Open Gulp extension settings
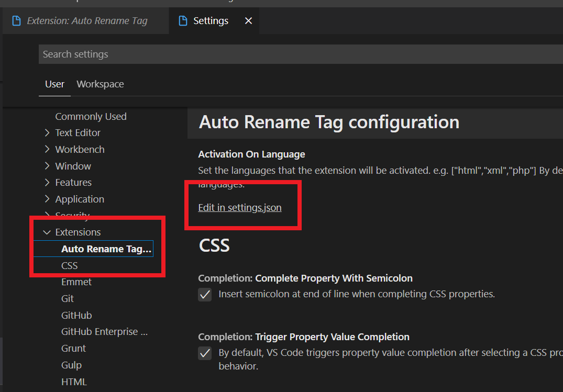This screenshot has width=563, height=392. (x=71, y=365)
